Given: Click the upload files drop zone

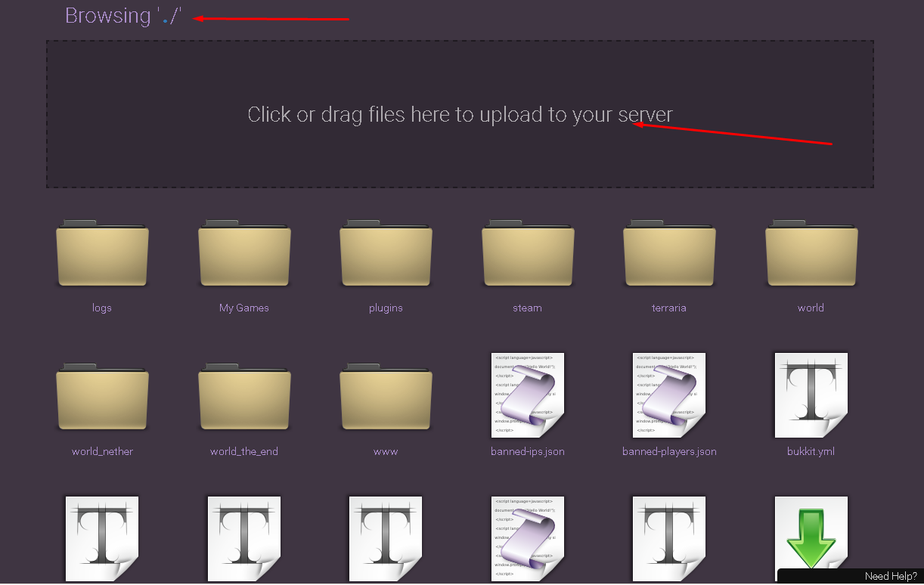Looking at the screenshot, I should tap(460, 114).
